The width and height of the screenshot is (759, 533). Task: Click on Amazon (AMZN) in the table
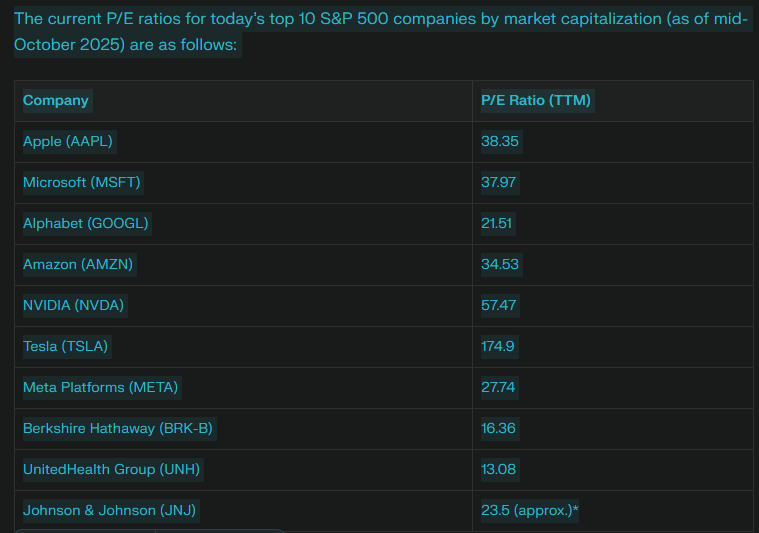point(78,264)
